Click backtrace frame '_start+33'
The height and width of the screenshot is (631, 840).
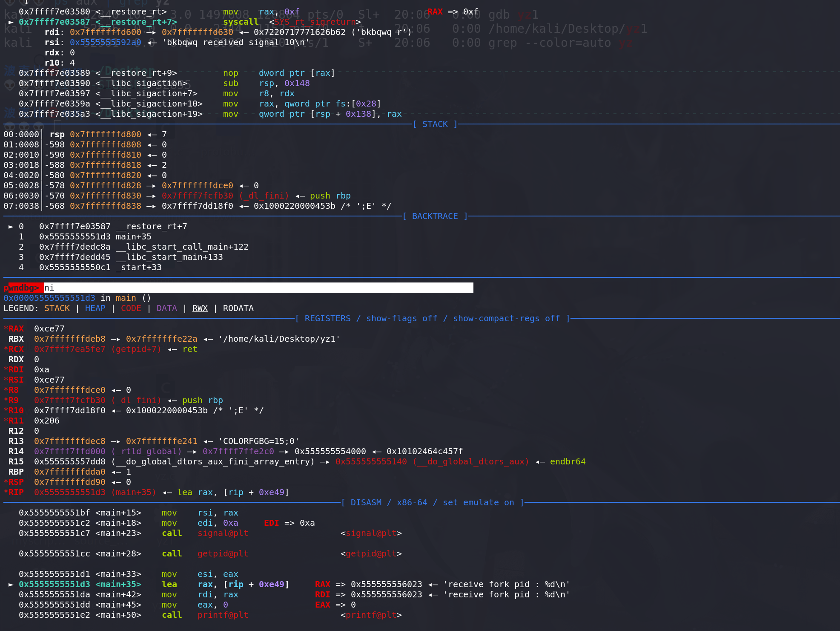[x=139, y=267]
